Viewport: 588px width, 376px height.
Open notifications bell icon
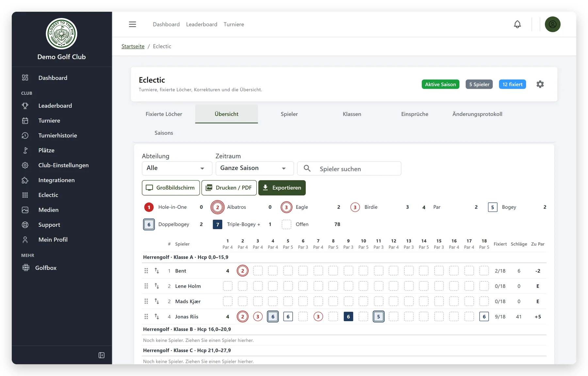(x=517, y=24)
